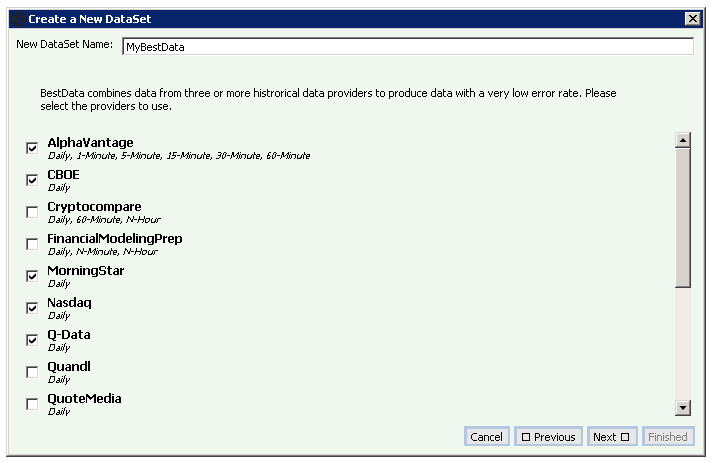Screen dimensions: 715x467
Task: Click the AlphaVantage provider label
Action: coord(90,143)
